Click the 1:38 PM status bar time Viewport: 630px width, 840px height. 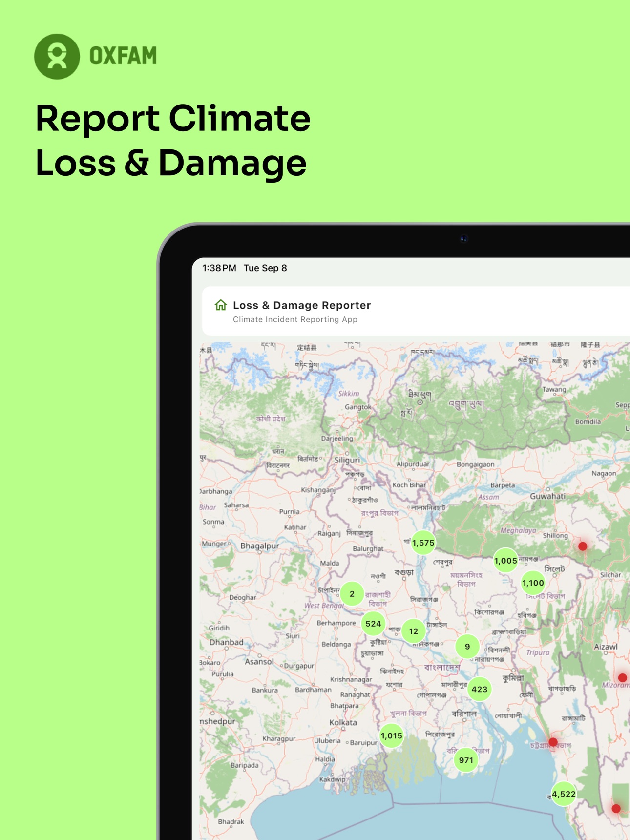[219, 268]
